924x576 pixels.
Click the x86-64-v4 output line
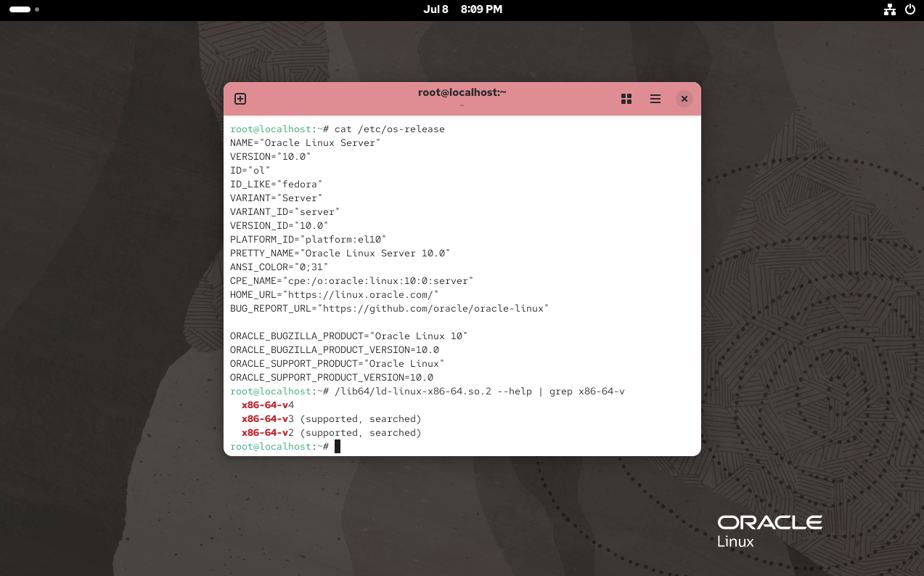click(x=268, y=405)
